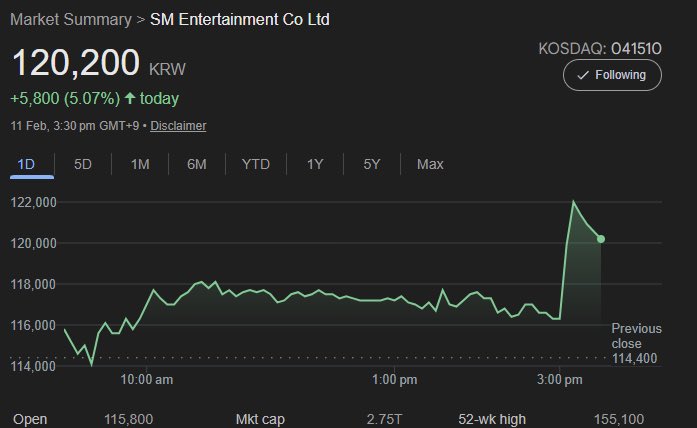Switch to the 5D chart range
697x428 pixels.
click(x=83, y=164)
